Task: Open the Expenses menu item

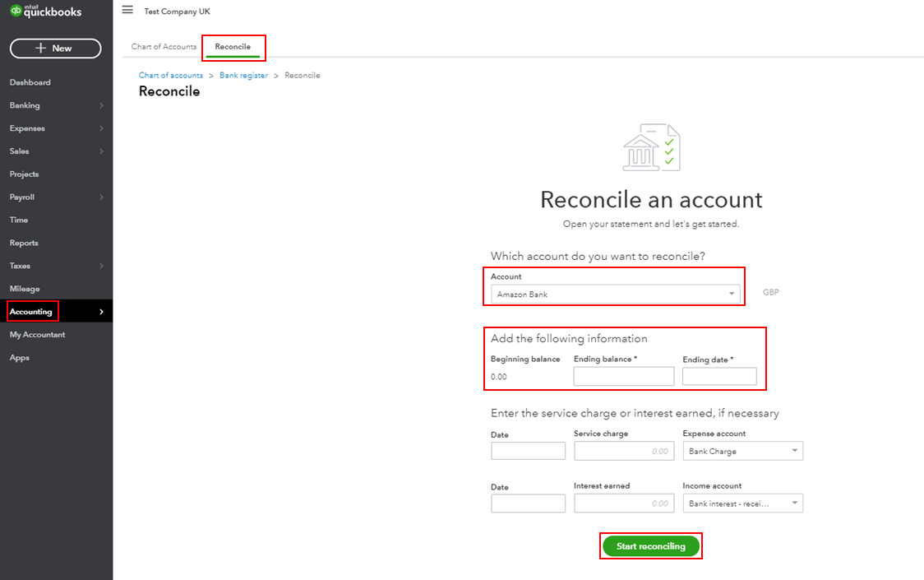Action: (27, 128)
